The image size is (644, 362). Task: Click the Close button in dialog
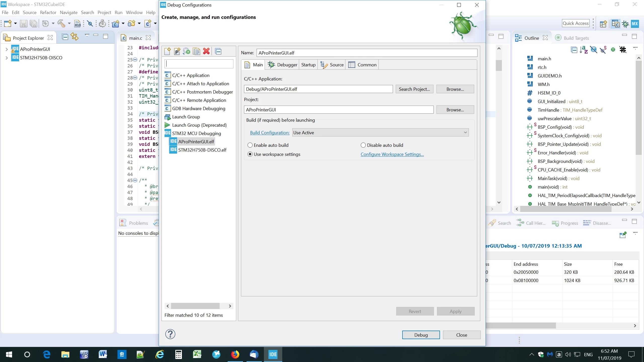[462, 335]
